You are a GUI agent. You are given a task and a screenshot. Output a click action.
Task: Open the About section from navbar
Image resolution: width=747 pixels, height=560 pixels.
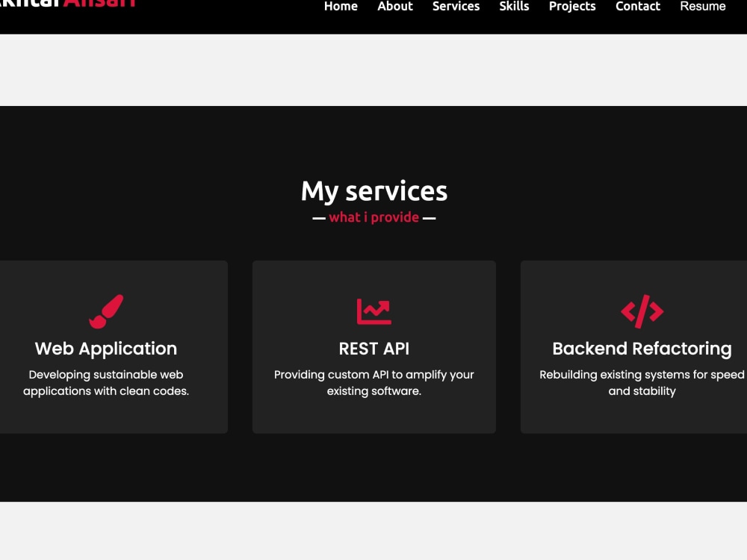click(395, 6)
